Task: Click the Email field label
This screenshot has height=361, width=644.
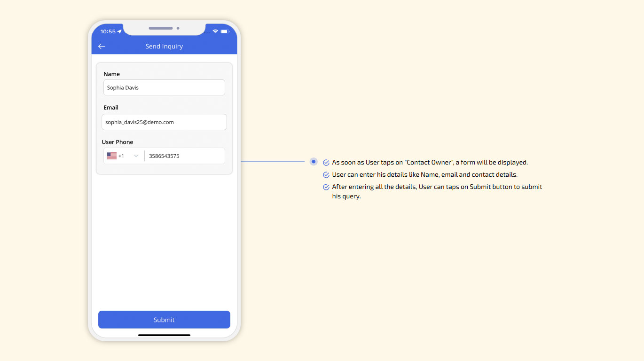Action: point(111,108)
